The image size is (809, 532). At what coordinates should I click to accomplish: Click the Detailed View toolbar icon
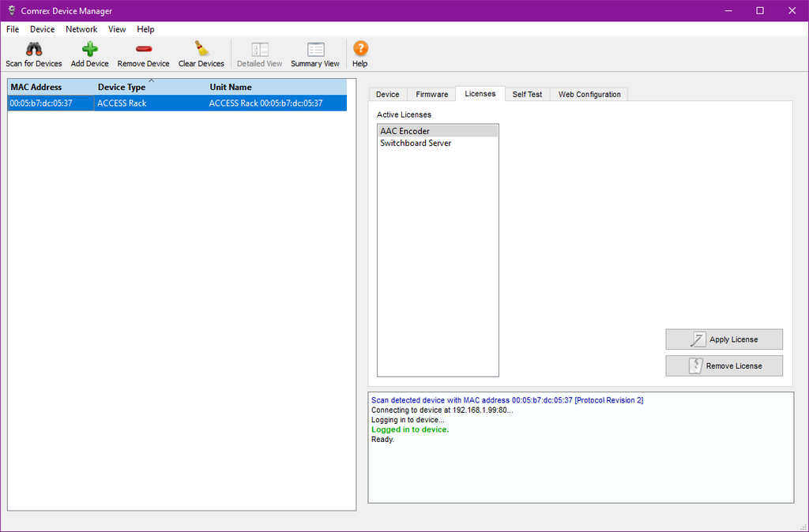tap(259, 50)
